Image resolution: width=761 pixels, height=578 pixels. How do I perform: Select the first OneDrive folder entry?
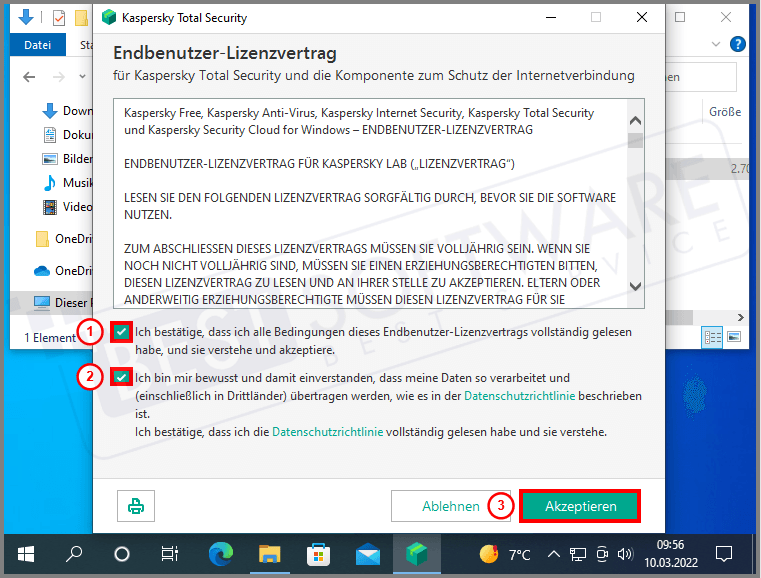pyautogui.click(x=63, y=239)
